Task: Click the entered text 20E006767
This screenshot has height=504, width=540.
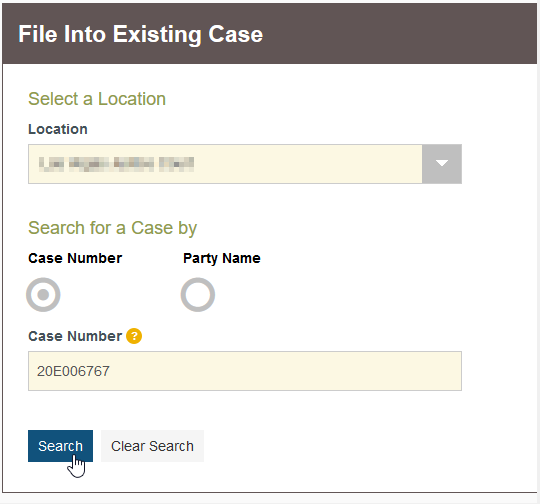Action: [x=73, y=371]
